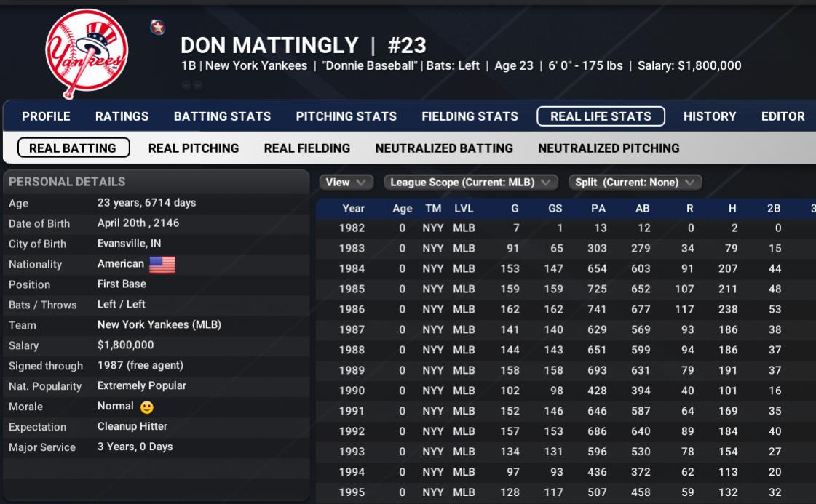Switch to the Profile tab
Image resolution: width=816 pixels, height=504 pixels.
click(x=46, y=116)
